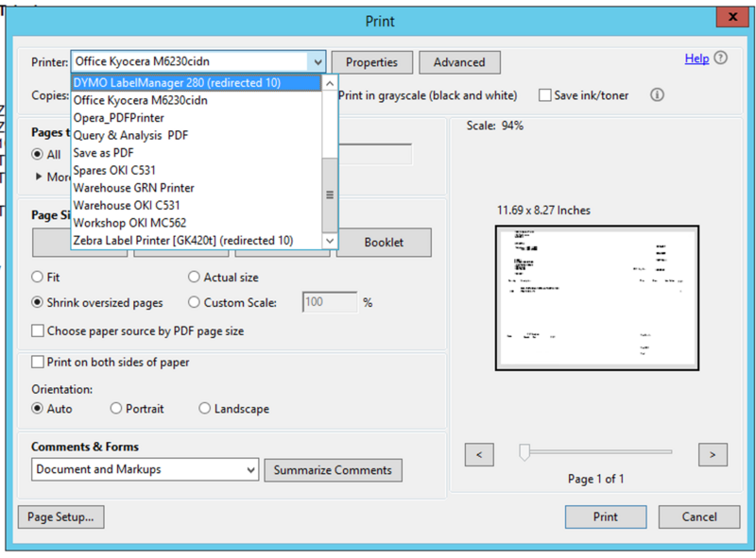756x558 pixels.
Task: Click the previous page arrow under the preview
Action: coord(478,454)
